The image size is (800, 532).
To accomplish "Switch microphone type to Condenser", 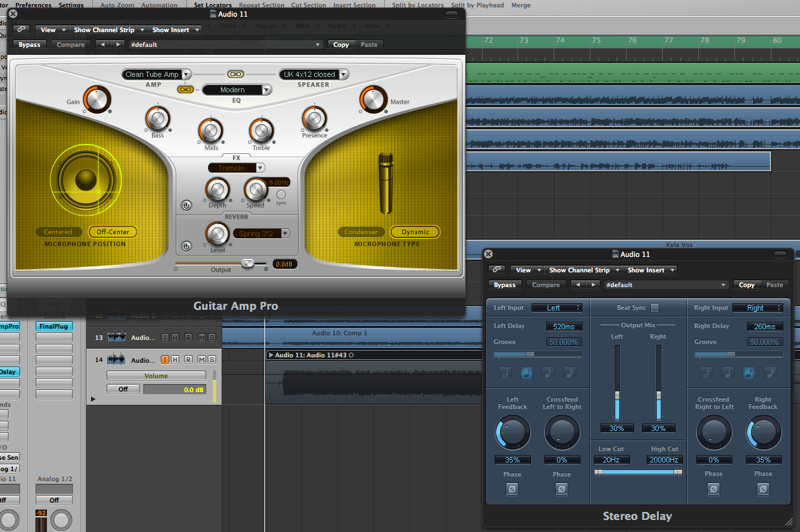I will click(361, 232).
